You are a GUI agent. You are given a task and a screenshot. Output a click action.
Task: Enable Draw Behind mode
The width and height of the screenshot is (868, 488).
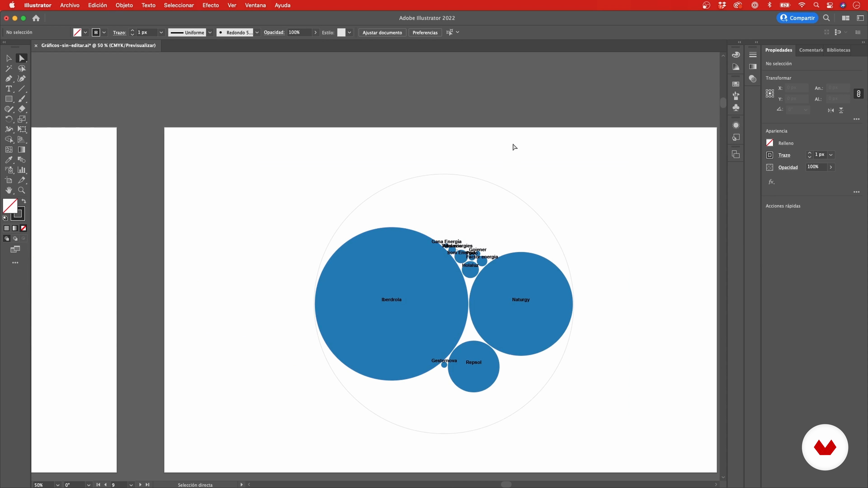click(x=15, y=238)
